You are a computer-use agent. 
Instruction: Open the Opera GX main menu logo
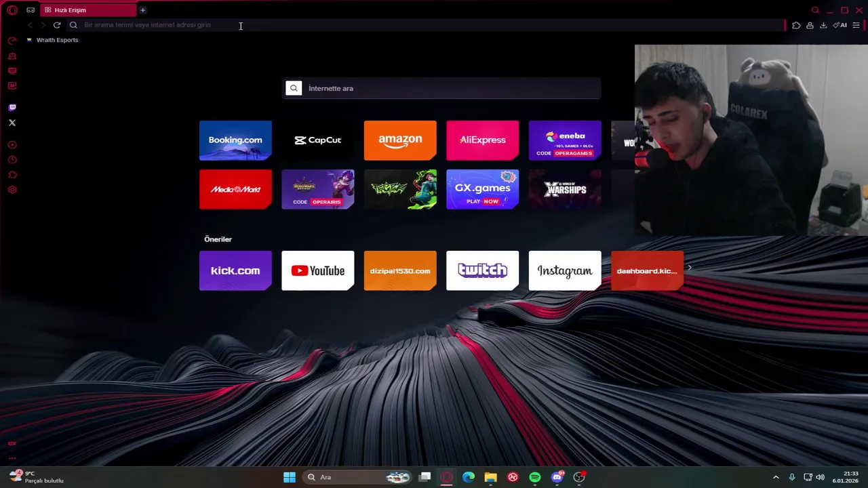tap(12, 10)
